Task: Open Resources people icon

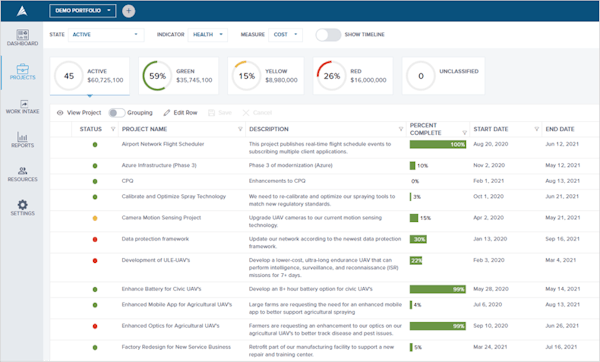Action: pyautogui.click(x=22, y=171)
